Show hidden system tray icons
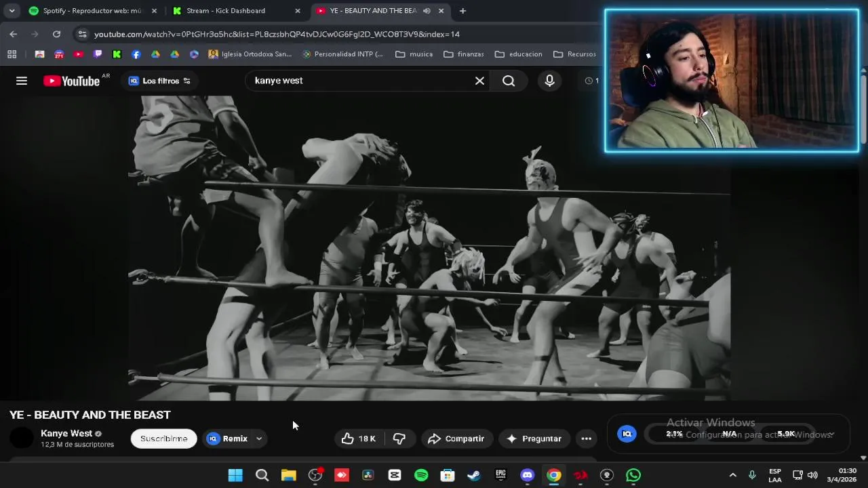Screen dimensions: 868x488 (732, 475)
